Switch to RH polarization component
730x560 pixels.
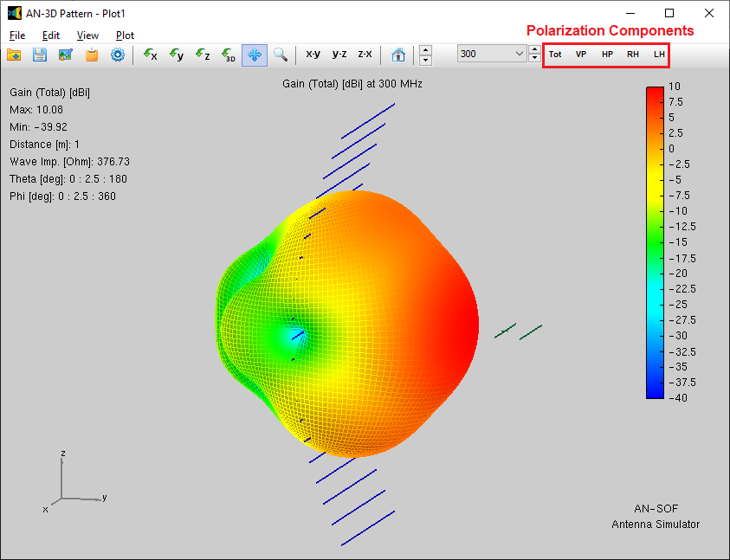pyautogui.click(x=633, y=54)
